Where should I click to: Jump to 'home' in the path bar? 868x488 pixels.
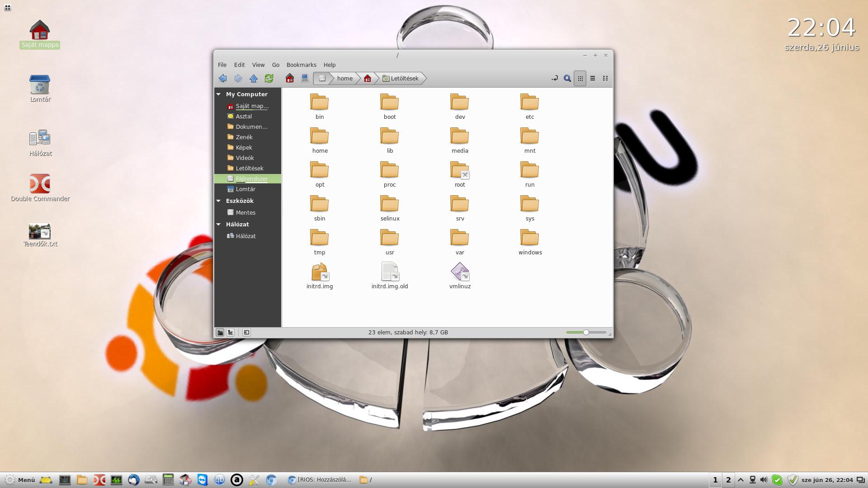click(x=345, y=79)
